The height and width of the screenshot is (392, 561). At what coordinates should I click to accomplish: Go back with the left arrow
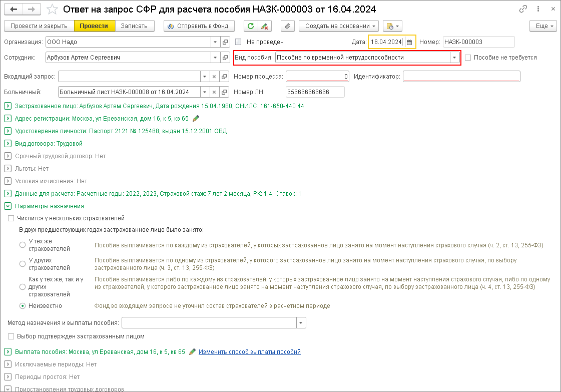[14, 10]
